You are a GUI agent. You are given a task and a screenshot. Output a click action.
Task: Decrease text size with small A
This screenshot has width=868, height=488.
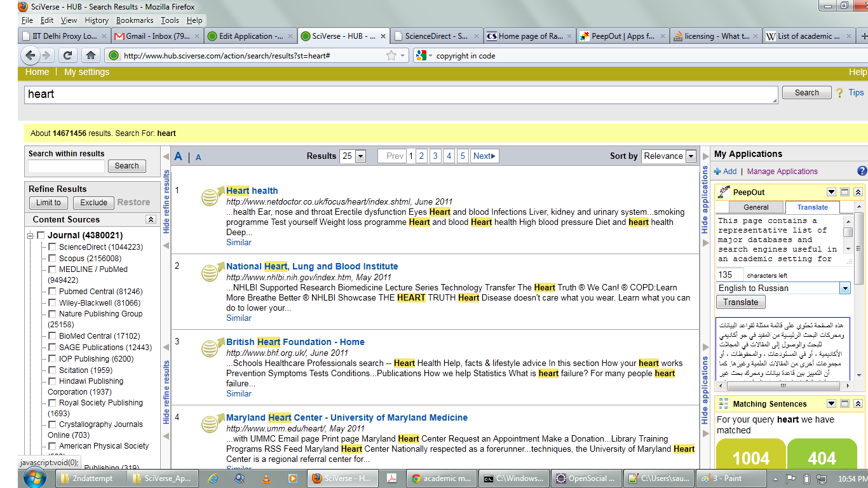click(198, 158)
